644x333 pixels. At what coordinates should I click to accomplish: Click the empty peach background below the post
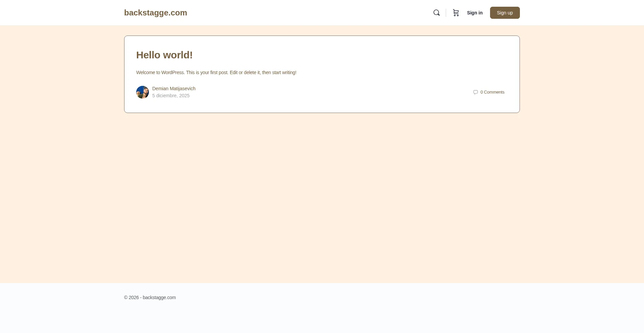point(322,198)
